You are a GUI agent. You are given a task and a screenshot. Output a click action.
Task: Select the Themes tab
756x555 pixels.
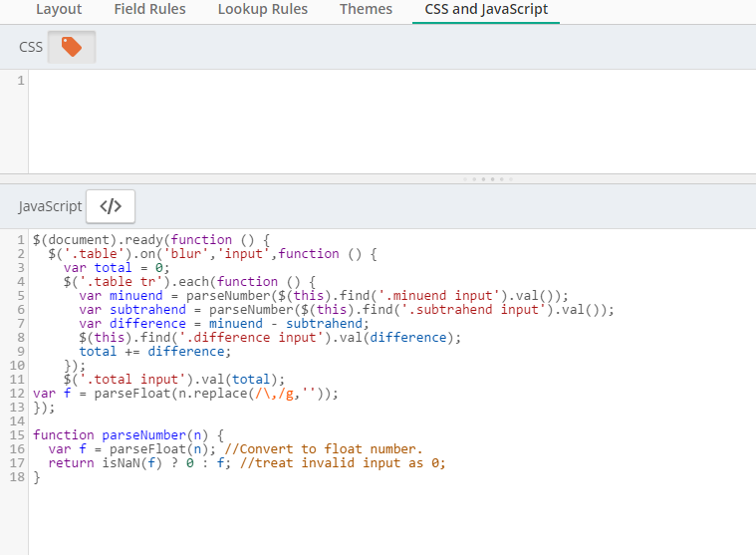point(366,10)
